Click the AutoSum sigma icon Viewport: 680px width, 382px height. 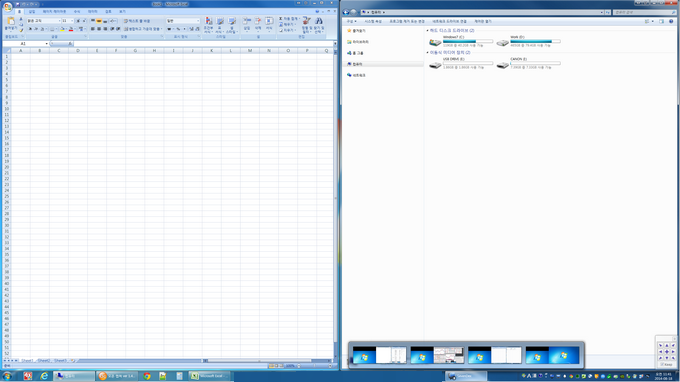pyautogui.click(x=281, y=19)
